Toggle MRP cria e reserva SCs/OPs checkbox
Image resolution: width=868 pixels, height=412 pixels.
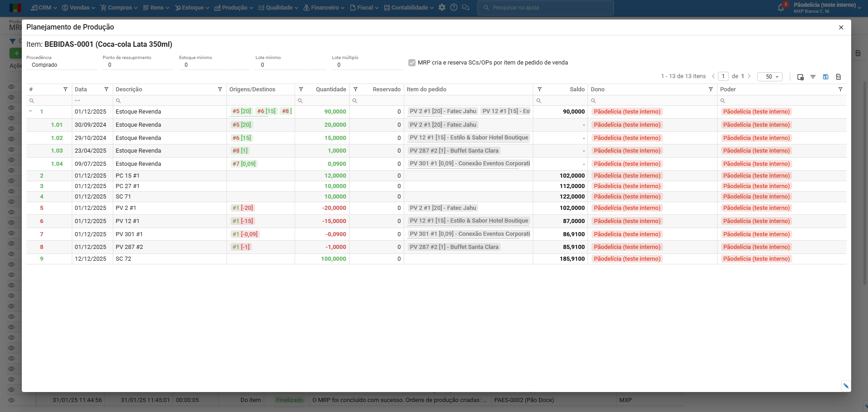(412, 63)
